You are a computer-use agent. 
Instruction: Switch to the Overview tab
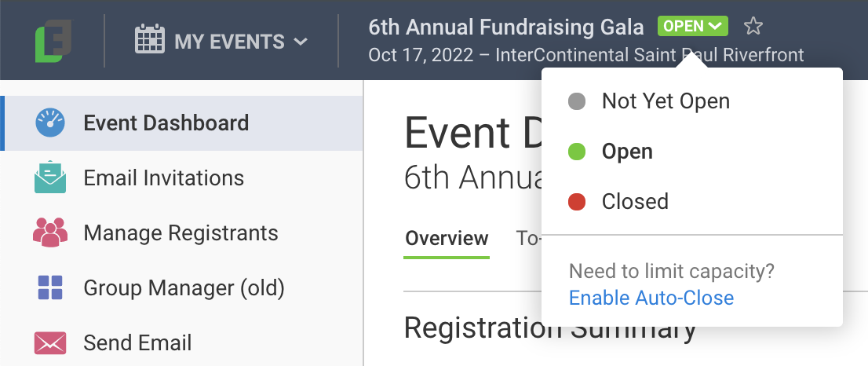(447, 238)
